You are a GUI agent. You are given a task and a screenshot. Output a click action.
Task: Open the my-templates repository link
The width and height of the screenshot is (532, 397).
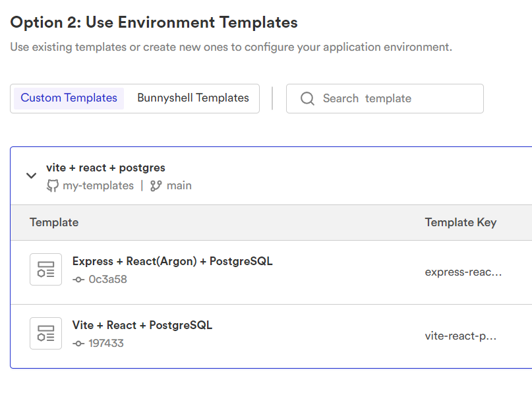[x=98, y=186]
